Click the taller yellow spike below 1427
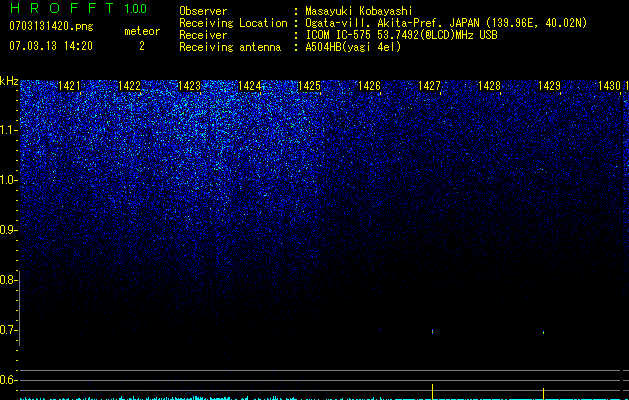629x400 pixels. point(432,392)
